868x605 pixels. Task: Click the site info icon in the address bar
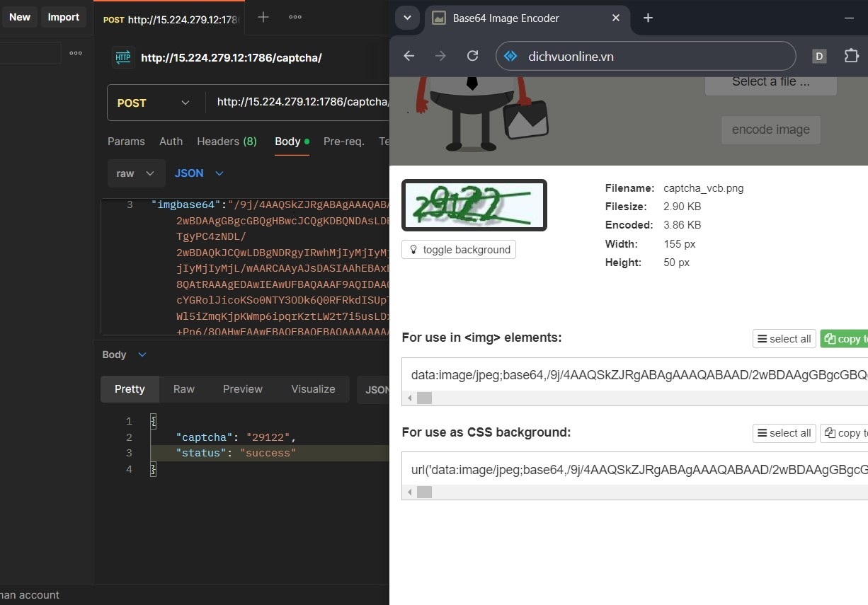click(510, 56)
